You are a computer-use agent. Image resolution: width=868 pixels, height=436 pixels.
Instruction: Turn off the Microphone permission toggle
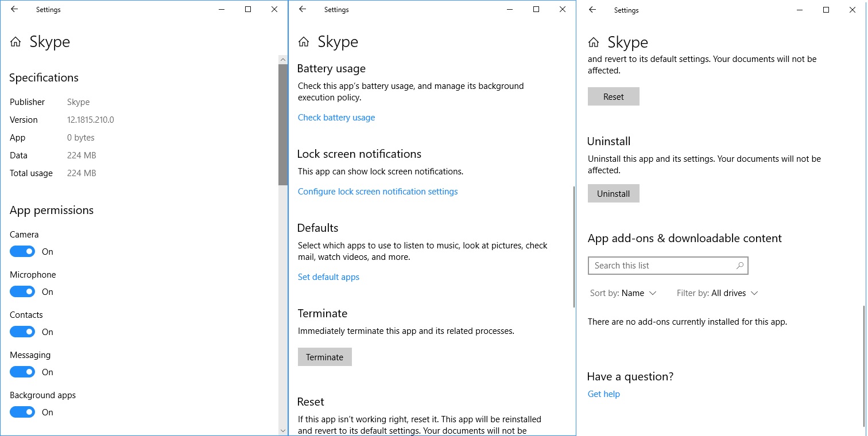pos(22,291)
